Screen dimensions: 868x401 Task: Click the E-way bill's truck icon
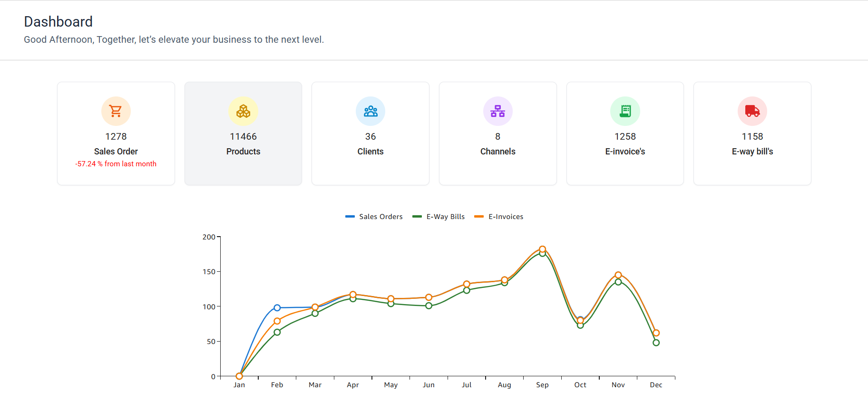752,111
